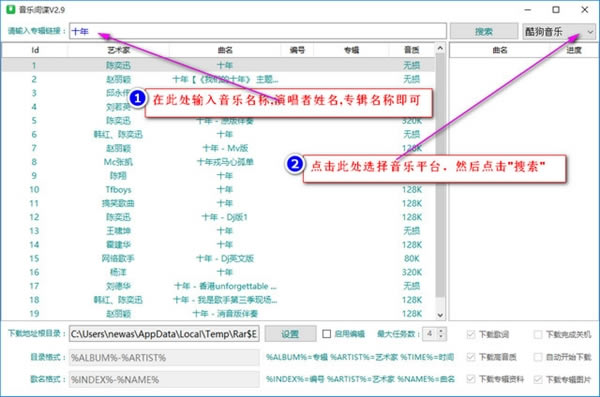Click the 搜索 button
Image resolution: width=600 pixels, height=397 pixels.
[x=484, y=31]
